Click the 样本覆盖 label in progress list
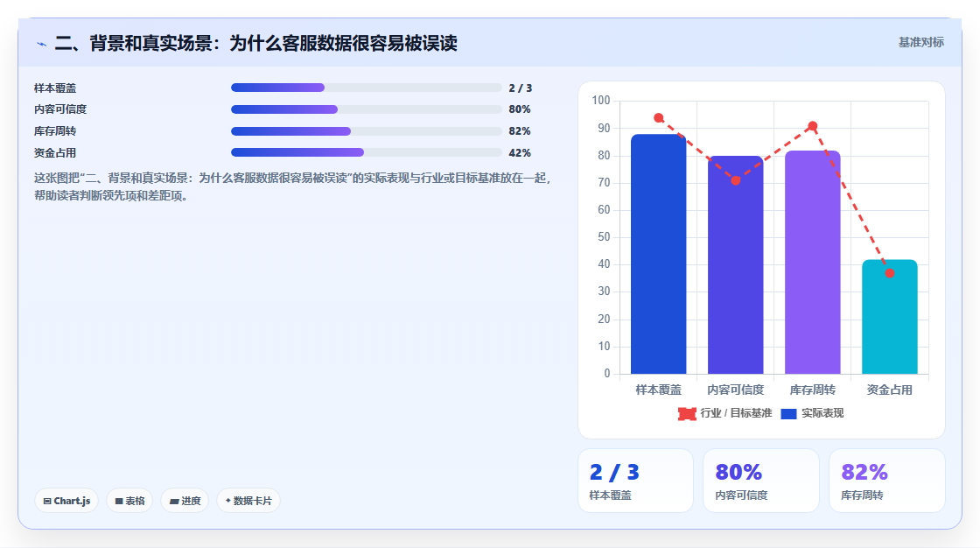The image size is (980, 548). 55,88
